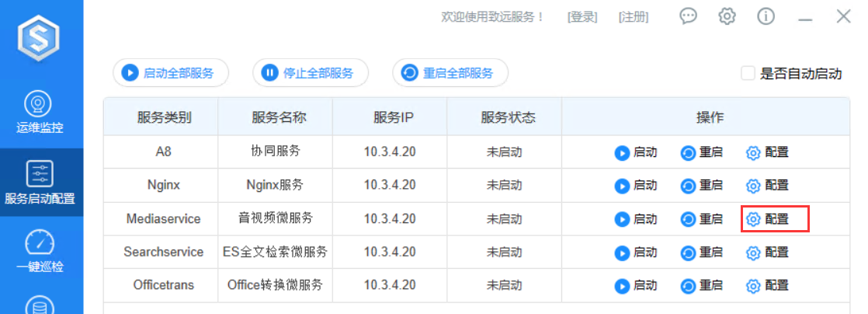Click the 服务状态 column header

tap(508, 118)
